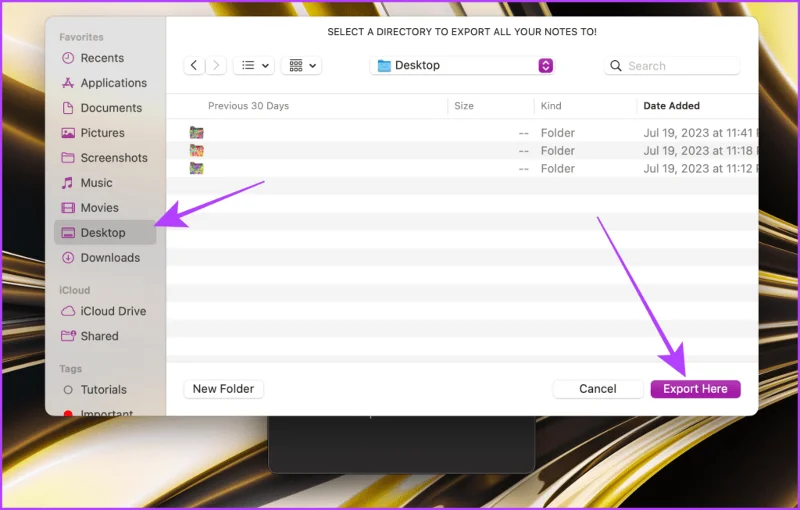Click the magnifying glass search icon

[x=616, y=66]
